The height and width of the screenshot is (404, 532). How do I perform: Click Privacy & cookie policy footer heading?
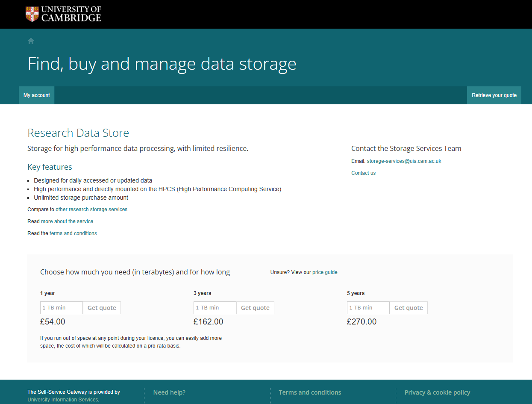click(x=437, y=392)
